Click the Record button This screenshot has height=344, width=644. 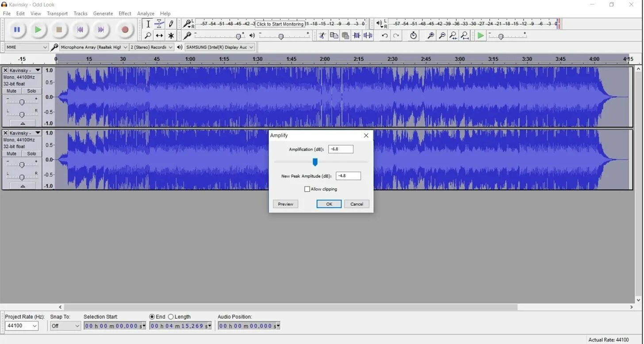(125, 30)
